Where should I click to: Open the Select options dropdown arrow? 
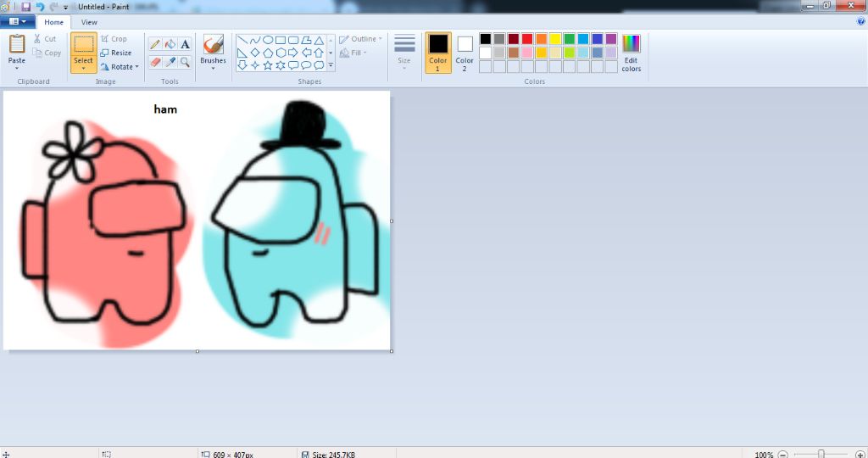coord(84,68)
